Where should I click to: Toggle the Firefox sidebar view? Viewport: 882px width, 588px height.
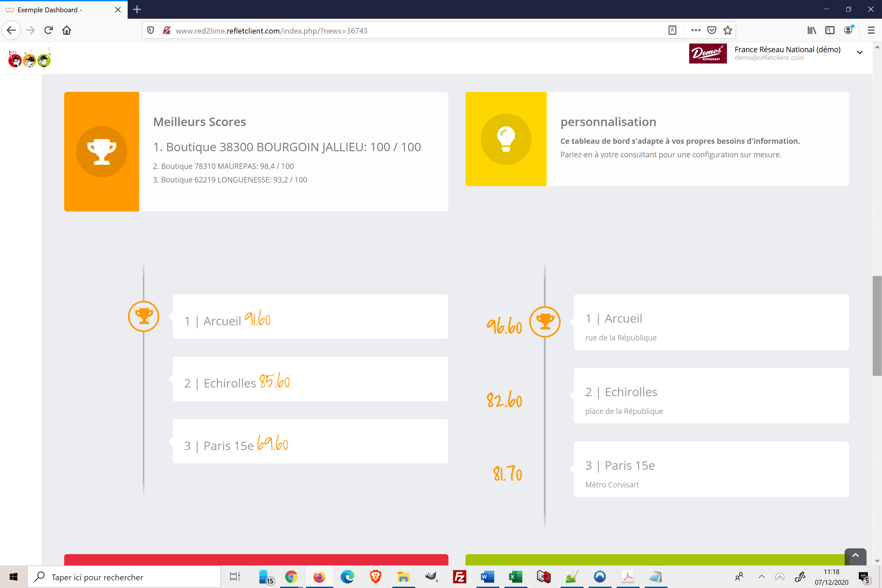(830, 30)
